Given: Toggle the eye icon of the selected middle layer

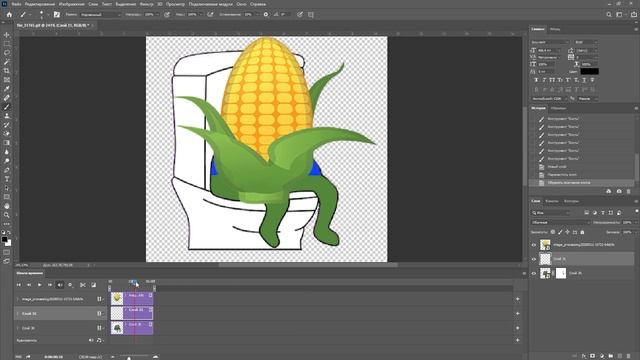Looking at the screenshot, I should click(533, 259).
